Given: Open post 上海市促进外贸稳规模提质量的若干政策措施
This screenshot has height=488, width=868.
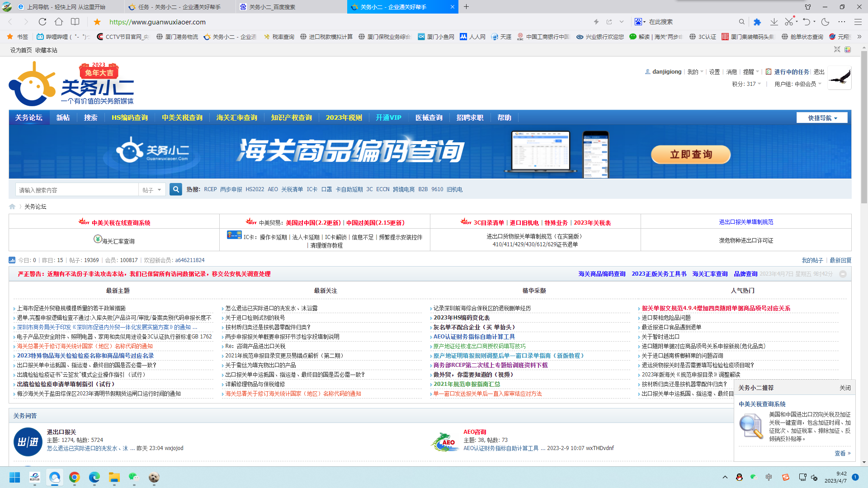Looking at the screenshot, I should (71, 308).
